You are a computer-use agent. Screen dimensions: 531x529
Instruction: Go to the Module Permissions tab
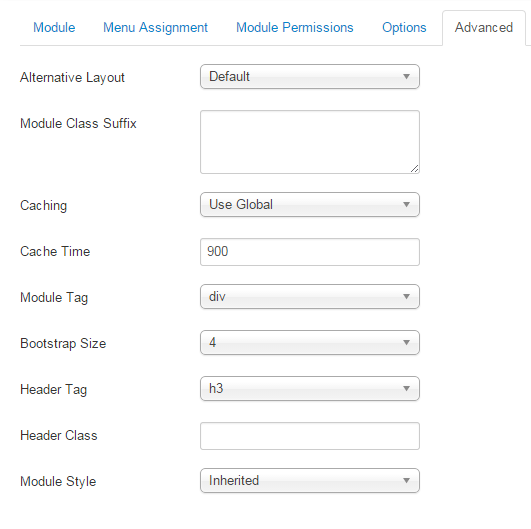click(x=295, y=27)
